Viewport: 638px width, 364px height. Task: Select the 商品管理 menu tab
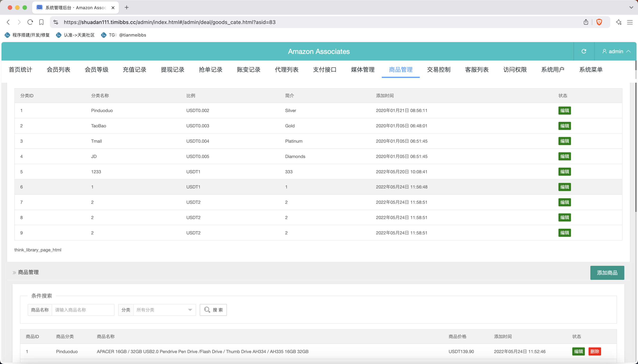[400, 70]
